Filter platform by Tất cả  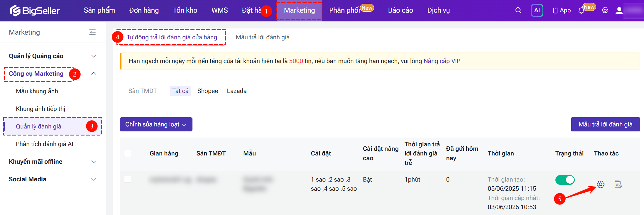point(180,91)
